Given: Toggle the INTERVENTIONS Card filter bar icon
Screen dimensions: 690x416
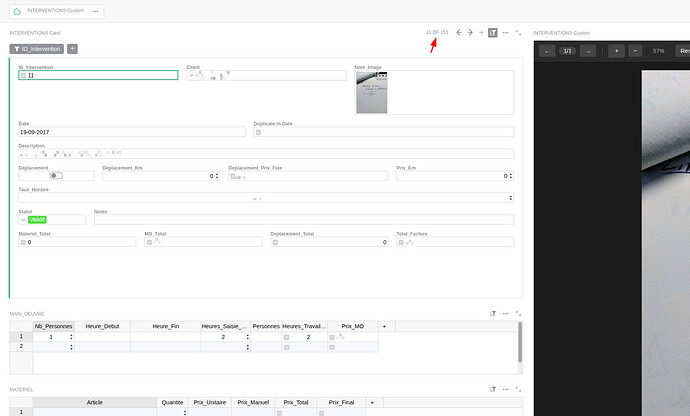Looking at the screenshot, I should [493, 33].
